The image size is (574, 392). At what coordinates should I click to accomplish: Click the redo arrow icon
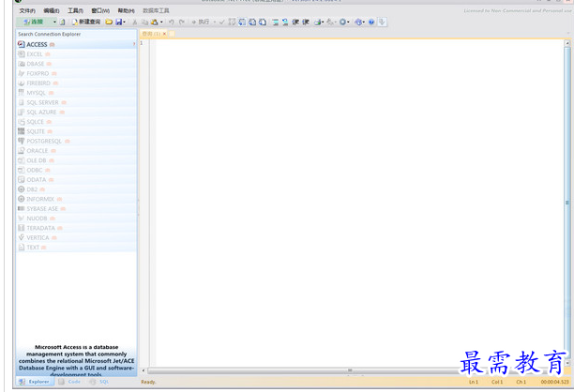(x=182, y=22)
